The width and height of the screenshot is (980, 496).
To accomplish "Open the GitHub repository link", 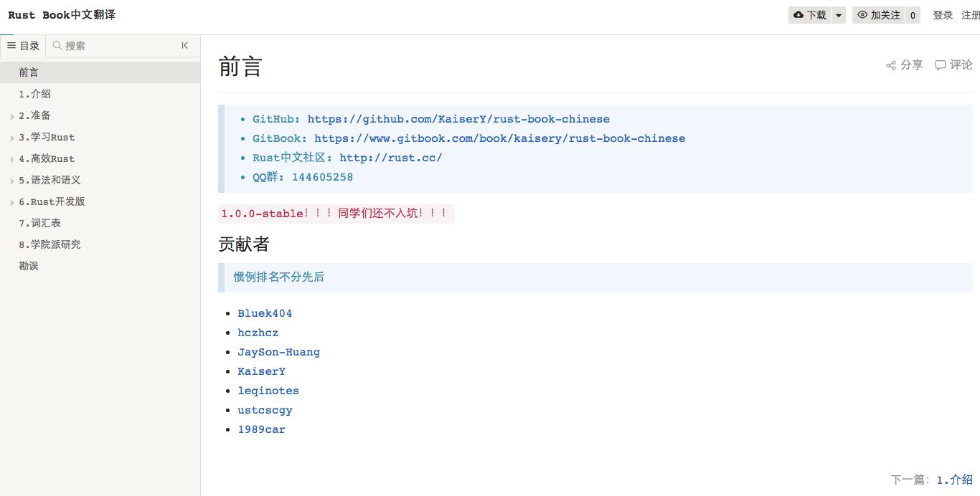I will pyautogui.click(x=458, y=119).
